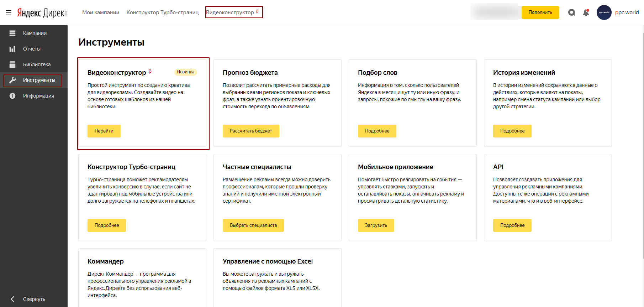Click the Прогноз бюджета card title
644x307 pixels.
[x=250, y=73]
